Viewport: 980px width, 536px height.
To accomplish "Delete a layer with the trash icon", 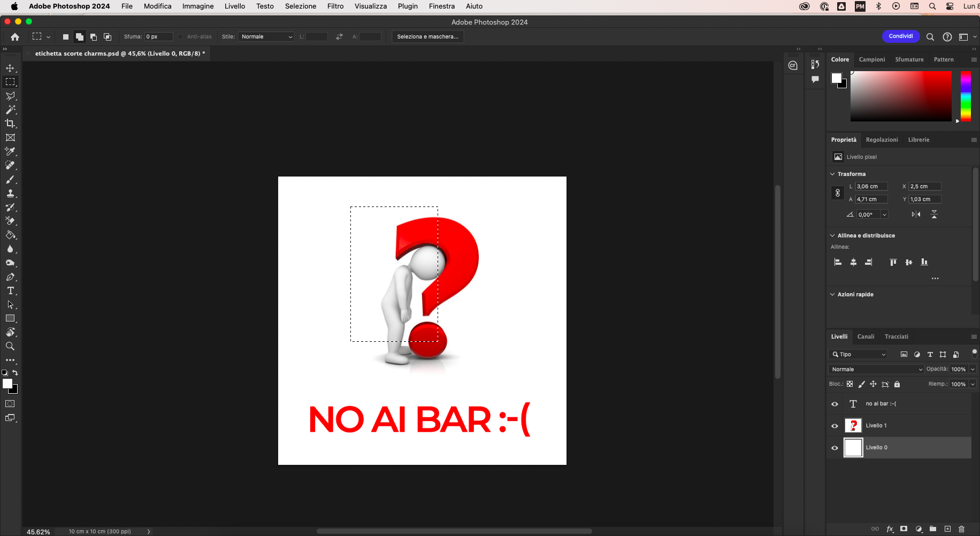I will point(961,529).
